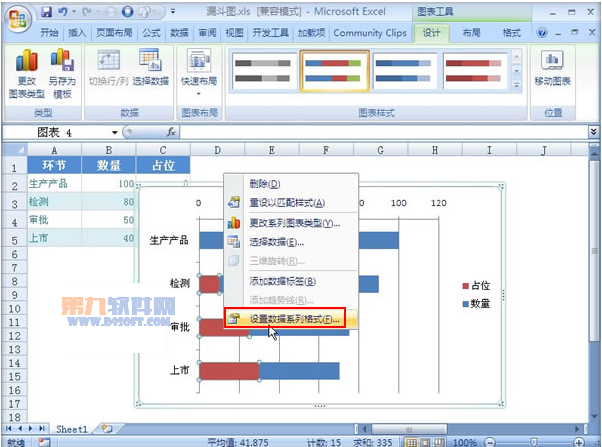Open the 开发工具 (Developer) tab
This screenshot has width=602, height=447.
pos(270,33)
